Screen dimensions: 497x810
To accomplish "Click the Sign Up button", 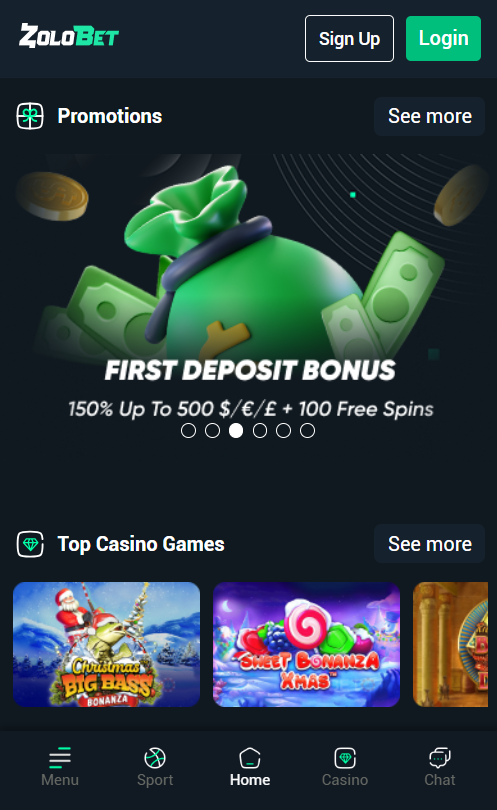I will coord(349,38).
